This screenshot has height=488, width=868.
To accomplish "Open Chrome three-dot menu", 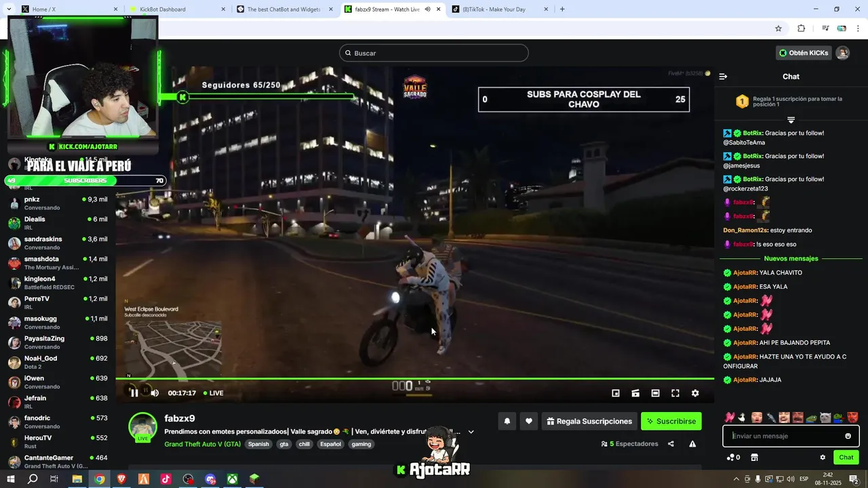I will tap(858, 28).
